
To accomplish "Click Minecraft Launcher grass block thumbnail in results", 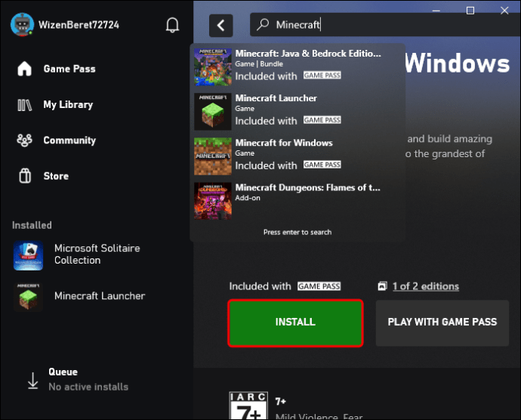I will 213,112.
